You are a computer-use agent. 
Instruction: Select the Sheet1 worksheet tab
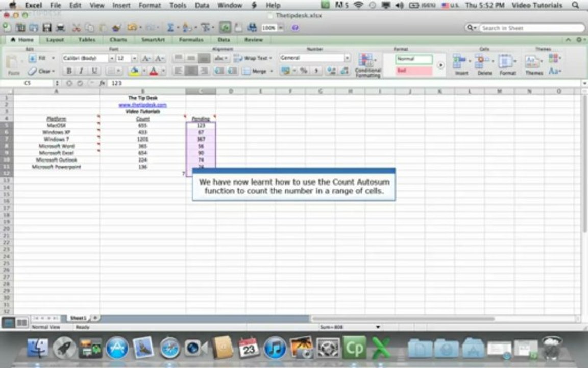[x=78, y=318]
